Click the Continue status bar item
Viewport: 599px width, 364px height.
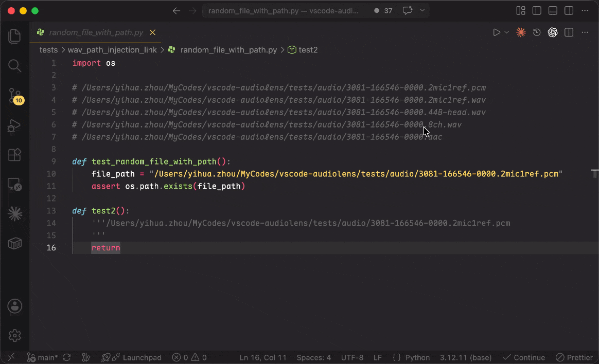coord(524,357)
